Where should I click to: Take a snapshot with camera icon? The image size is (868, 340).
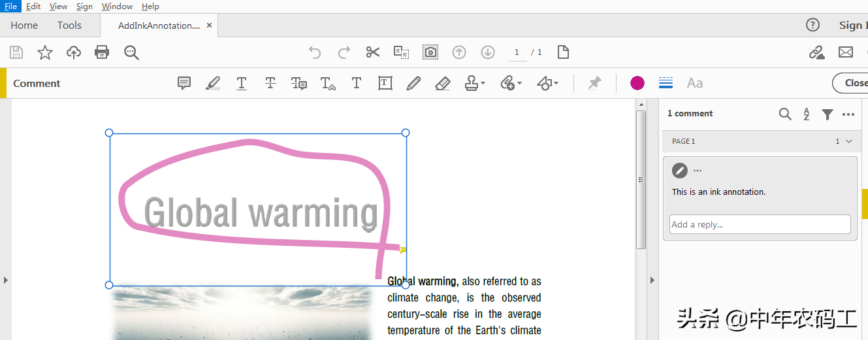click(430, 52)
